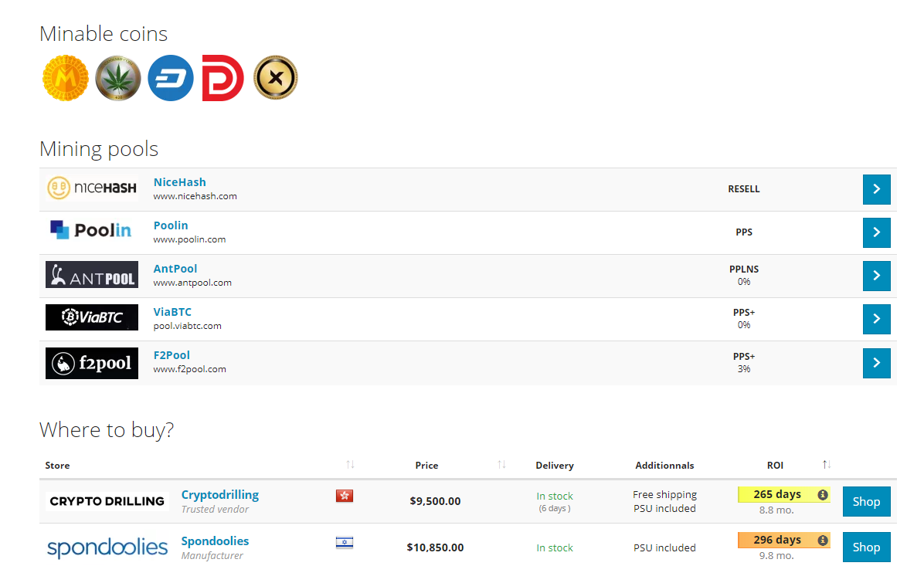Viewport: 924px width, 583px height.
Task: Click the www.nicehash.com address text
Action: coord(195,196)
